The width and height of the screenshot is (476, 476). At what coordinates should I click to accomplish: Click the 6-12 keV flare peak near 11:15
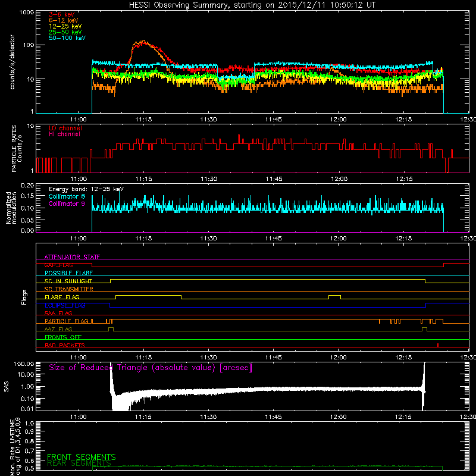pyautogui.click(x=143, y=42)
